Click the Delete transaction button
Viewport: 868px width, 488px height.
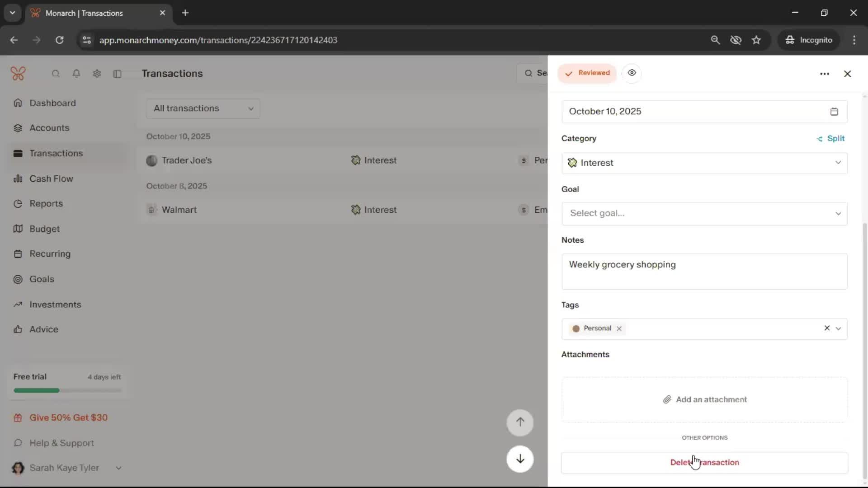pyautogui.click(x=704, y=462)
